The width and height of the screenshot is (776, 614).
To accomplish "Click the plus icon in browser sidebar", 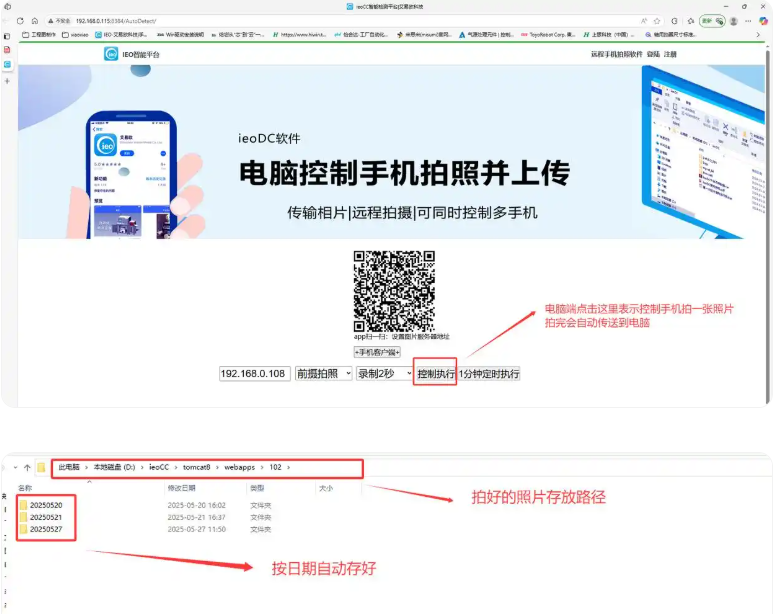I will click(7, 81).
